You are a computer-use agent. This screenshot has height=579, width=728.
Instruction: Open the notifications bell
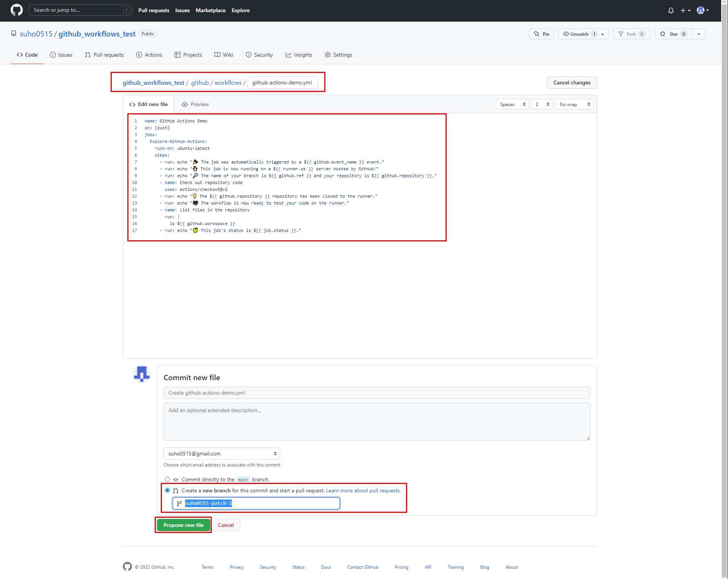tap(671, 11)
